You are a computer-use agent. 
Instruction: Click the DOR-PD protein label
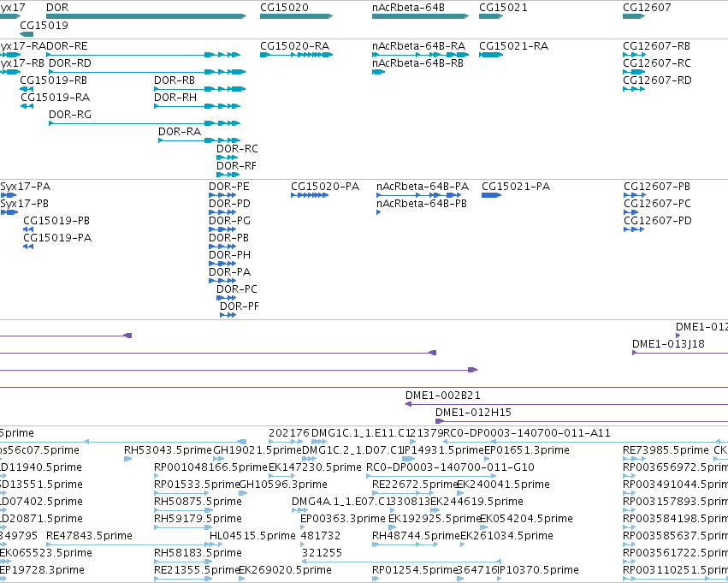pos(229,204)
